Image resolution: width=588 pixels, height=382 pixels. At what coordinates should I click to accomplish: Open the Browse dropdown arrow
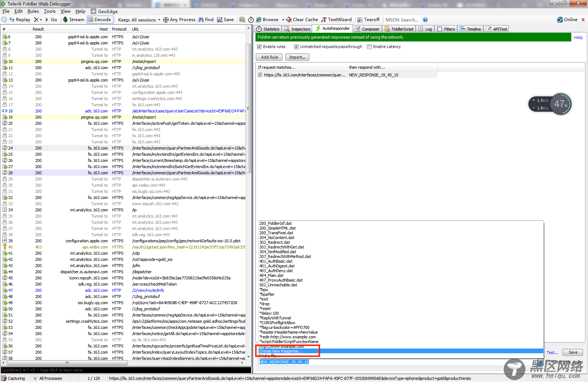pyautogui.click(x=283, y=20)
